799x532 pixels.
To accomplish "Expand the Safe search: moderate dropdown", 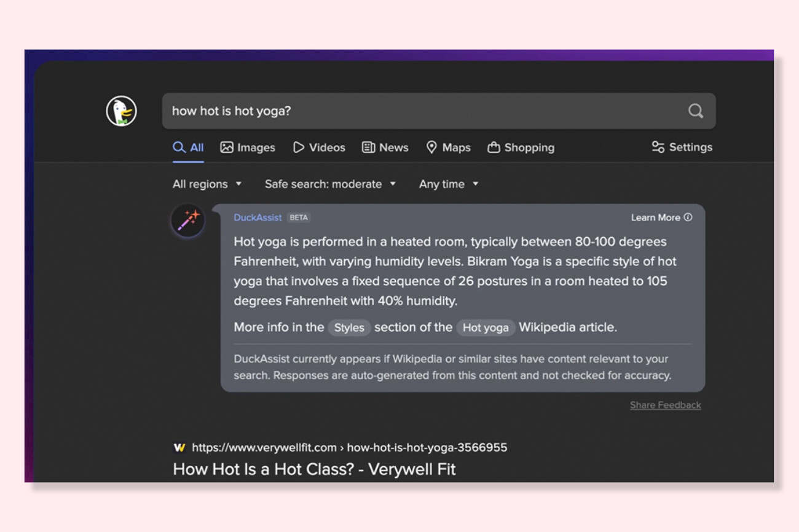I will [x=330, y=184].
